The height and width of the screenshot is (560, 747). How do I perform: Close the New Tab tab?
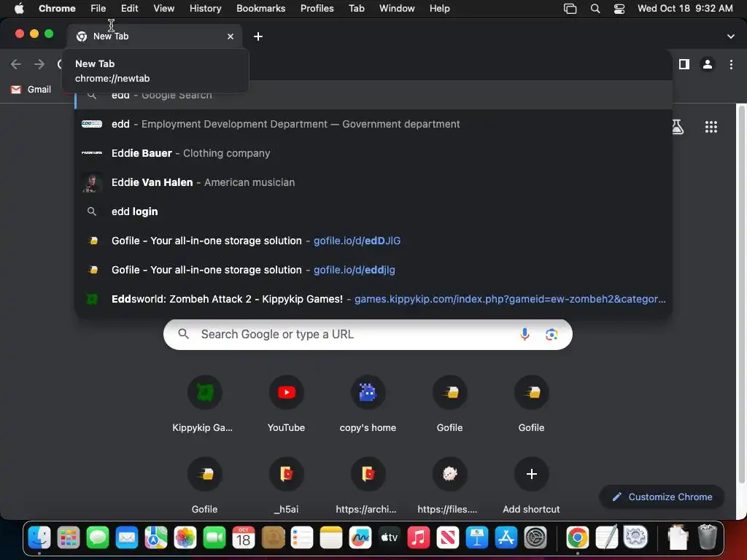pos(231,36)
